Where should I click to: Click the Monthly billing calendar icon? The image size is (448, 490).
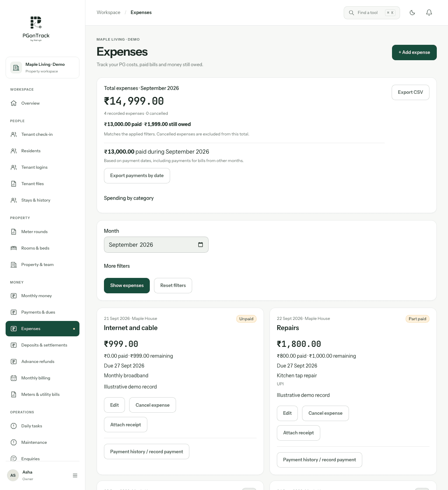14,378
